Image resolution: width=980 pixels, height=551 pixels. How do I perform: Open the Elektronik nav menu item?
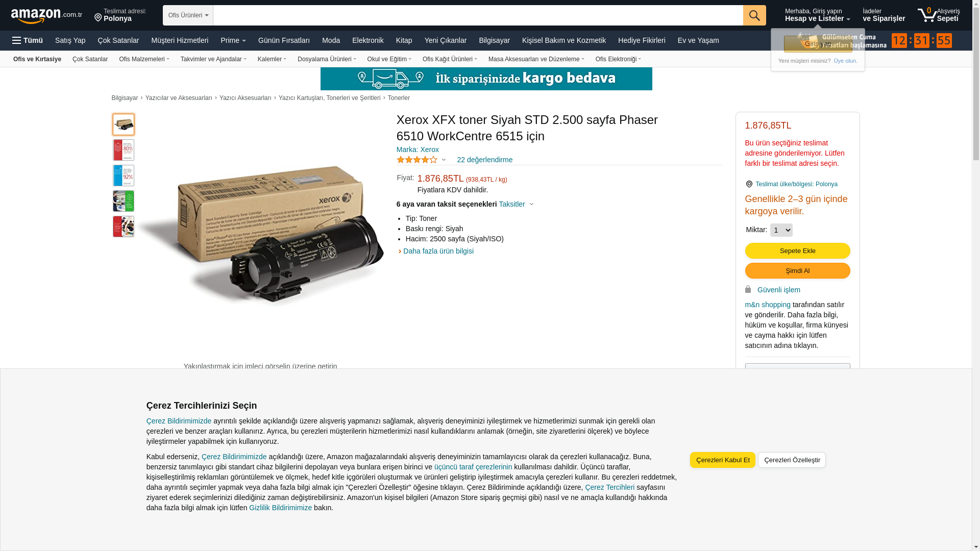[367, 40]
